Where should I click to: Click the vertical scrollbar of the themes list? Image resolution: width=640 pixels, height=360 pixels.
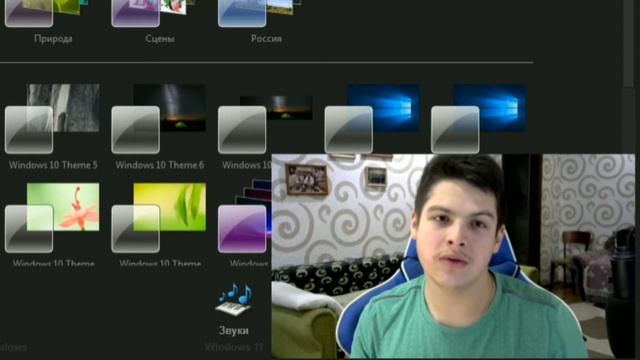coord(629,43)
